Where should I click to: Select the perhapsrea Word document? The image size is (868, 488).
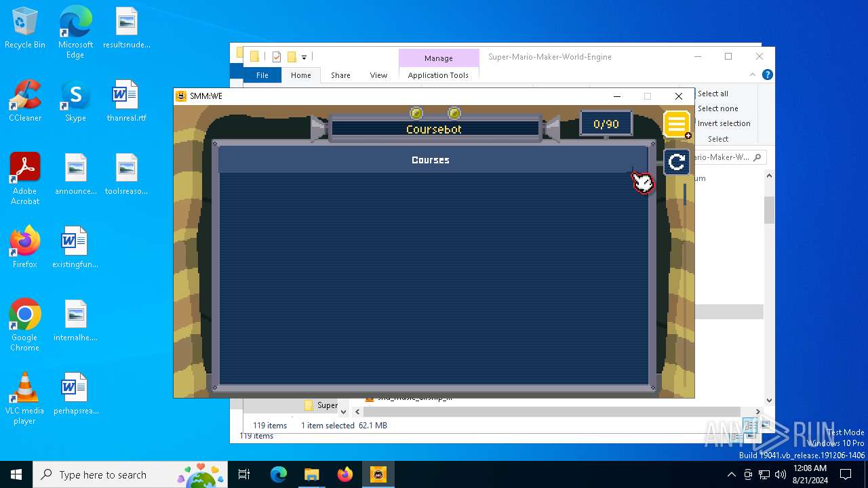click(x=75, y=394)
